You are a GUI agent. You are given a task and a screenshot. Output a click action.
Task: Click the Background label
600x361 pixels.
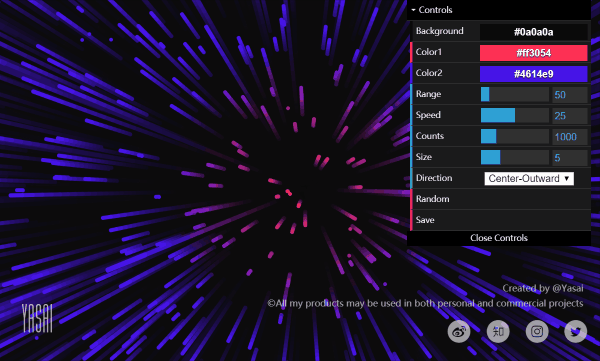pyautogui.click(x=439, y=31)
